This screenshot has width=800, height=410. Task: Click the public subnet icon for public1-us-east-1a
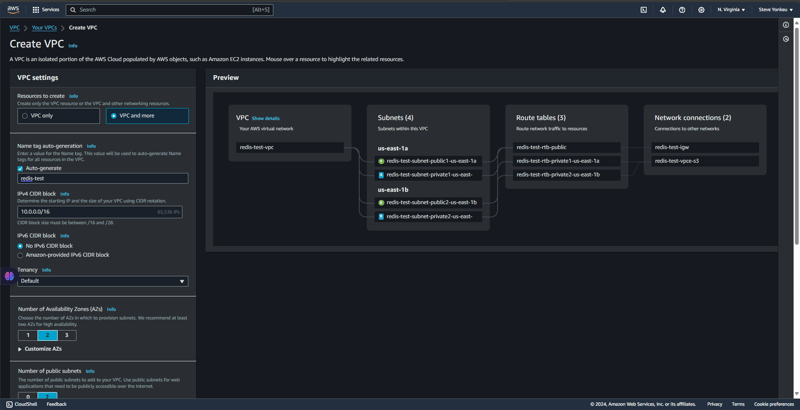coord(381,161)
